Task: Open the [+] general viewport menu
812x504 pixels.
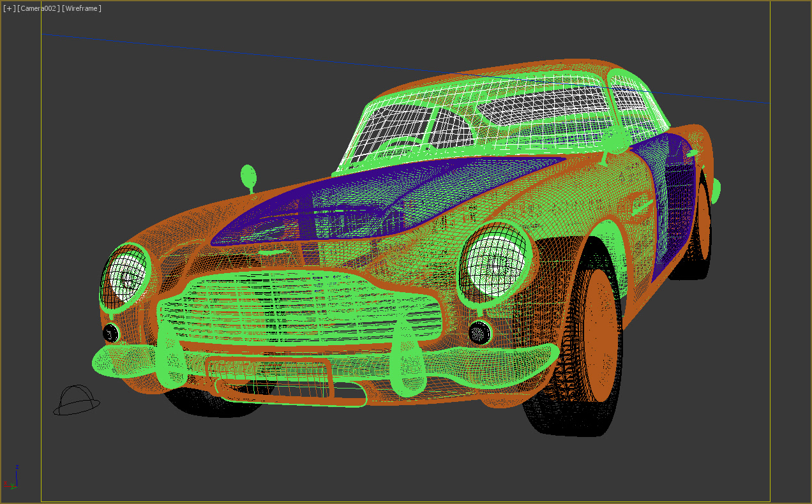Action: tap(9, 8)
